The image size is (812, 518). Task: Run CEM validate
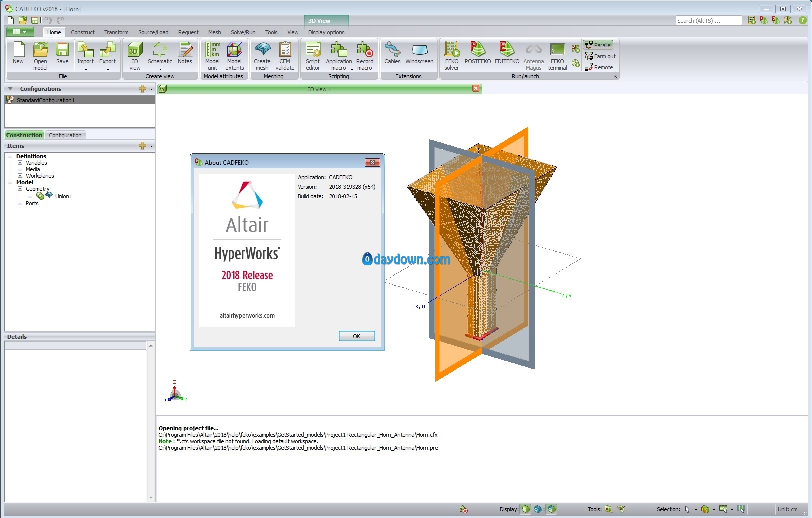pyautogui.click(x=285, y=56)
